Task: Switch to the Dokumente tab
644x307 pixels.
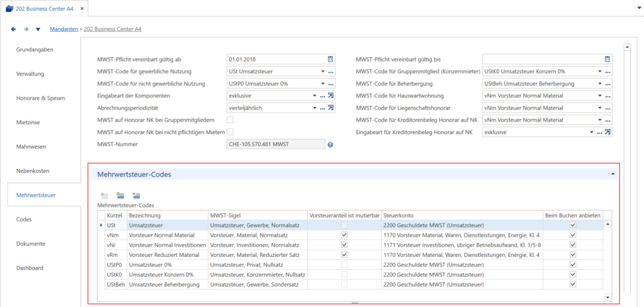Action: [x=31, y=244]
